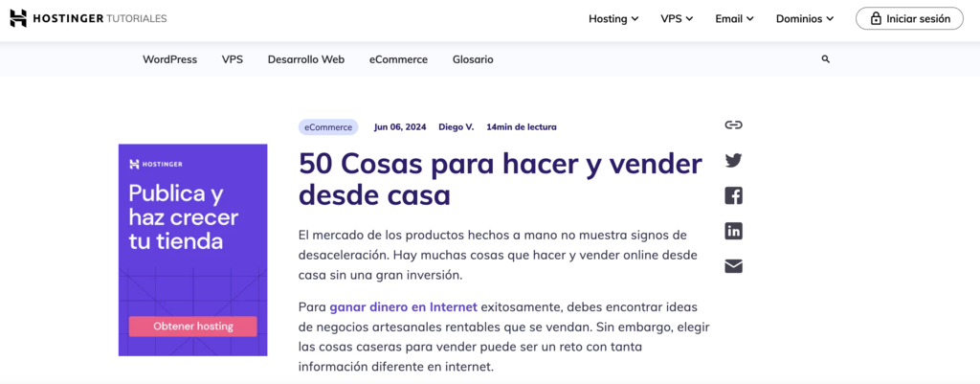The width and height of the screenshot is (980, 384).
Task: Go to the WordPress category tab
Action: 169,59
